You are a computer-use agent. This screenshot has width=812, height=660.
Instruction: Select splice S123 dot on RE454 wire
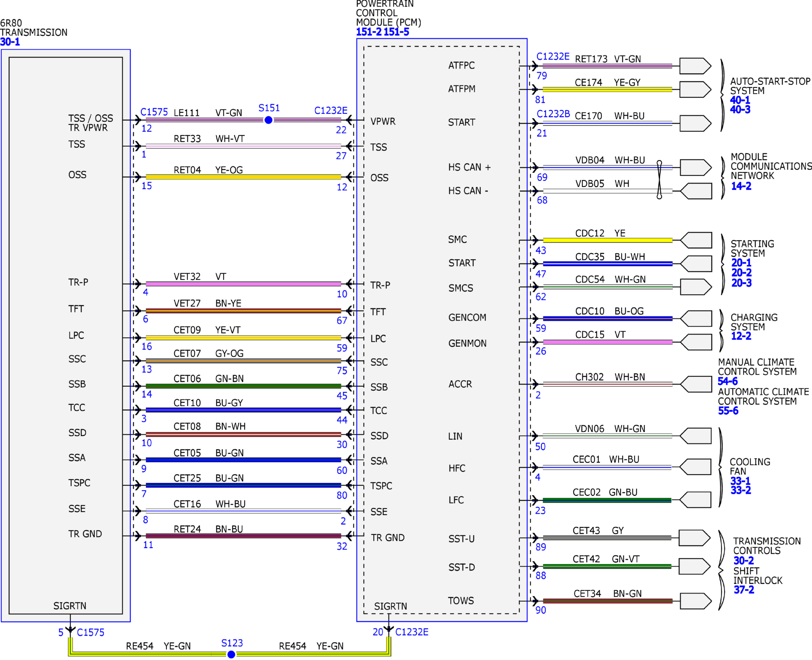click(x=231, y=655)
